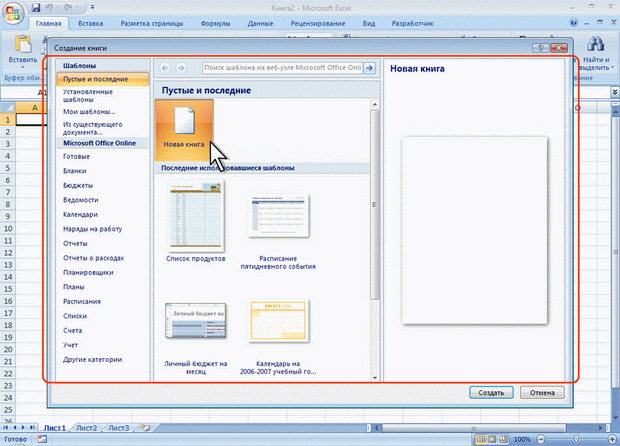Image resolution: width=620 pixels, height=446 pixels.
Task: Open the Данные ribbon tab
Action: [260, 23]
